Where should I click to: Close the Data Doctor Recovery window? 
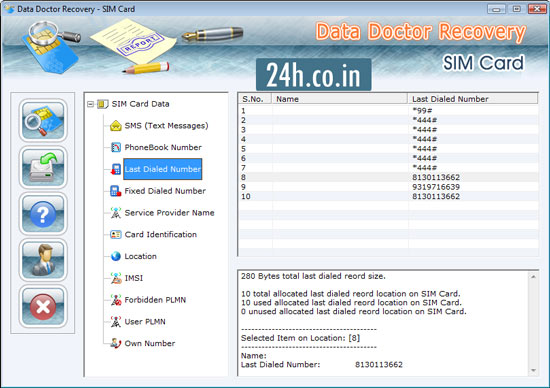coord(537,9)
